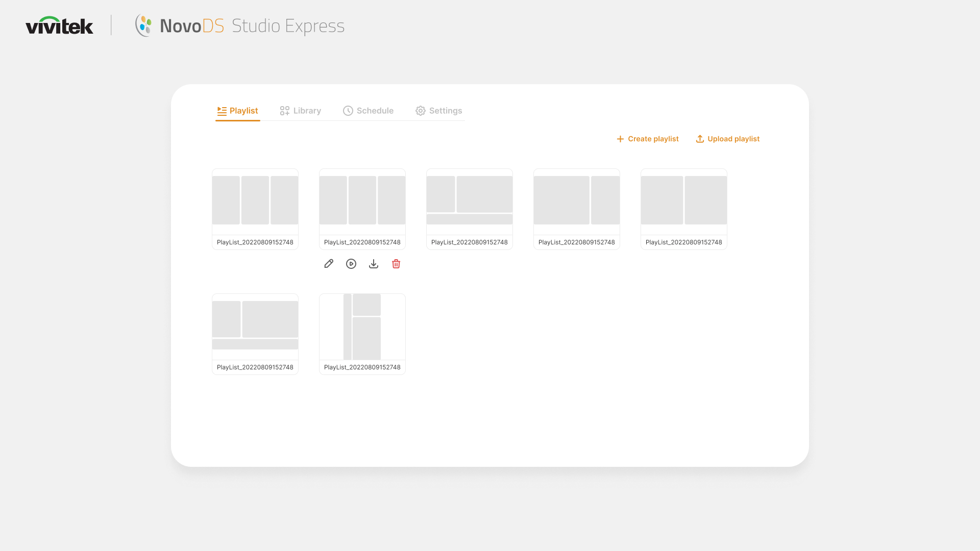Viewport: 980px width, 551px height.
Task: Select the Playlist tab
Action: point(238,111)
